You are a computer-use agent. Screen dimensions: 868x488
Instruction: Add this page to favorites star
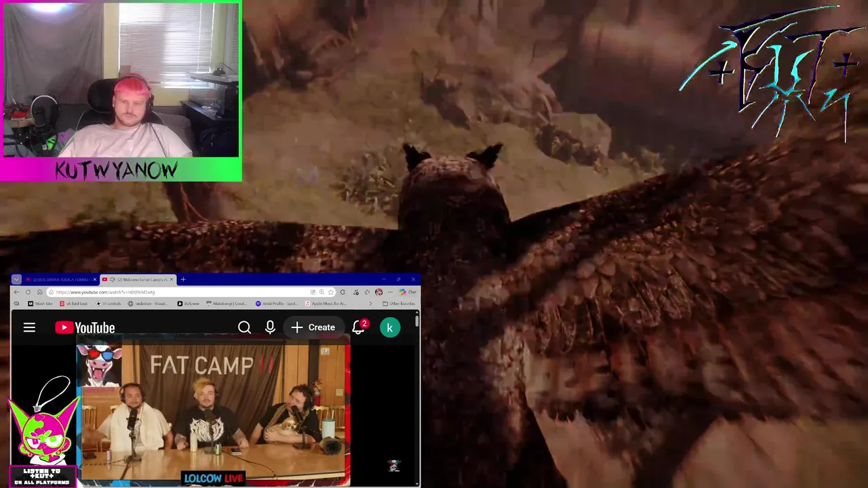pyautogui.click(x=331, y=292)
